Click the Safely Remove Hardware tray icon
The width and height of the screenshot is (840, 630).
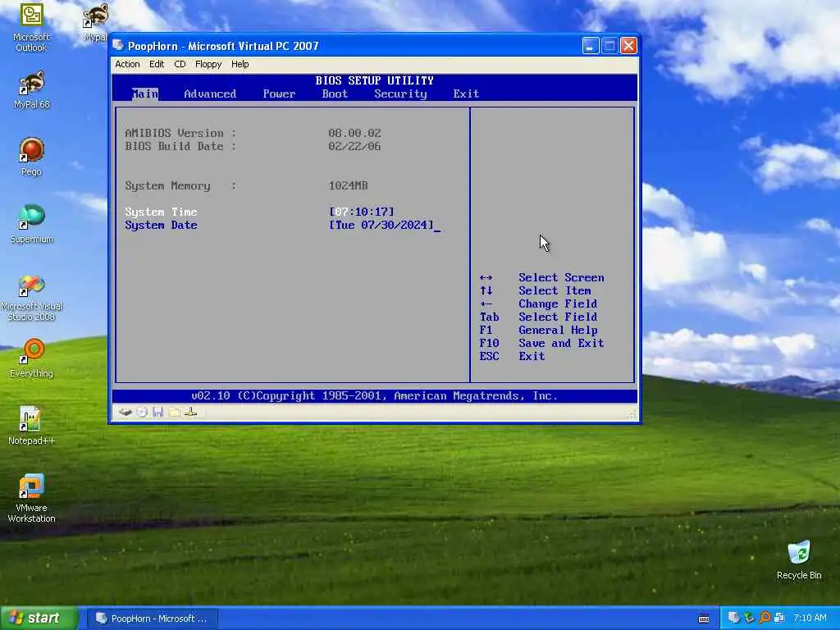[749, 618]
